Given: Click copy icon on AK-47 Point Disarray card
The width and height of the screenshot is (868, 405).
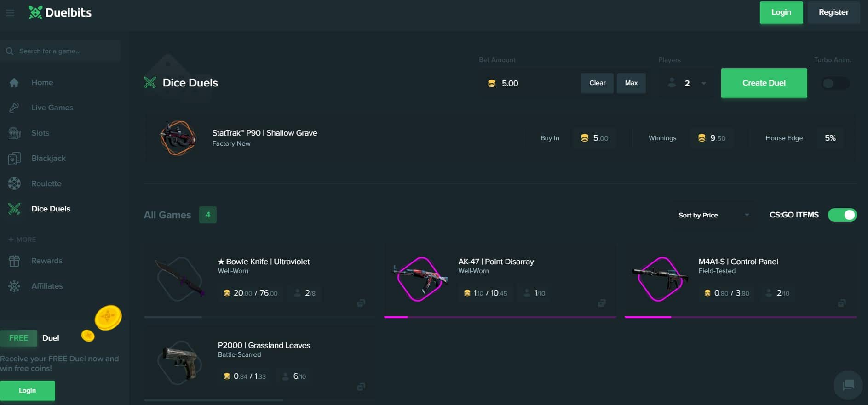Looking at the screenshot, I should pyautogui.click(x=602, y=303).
